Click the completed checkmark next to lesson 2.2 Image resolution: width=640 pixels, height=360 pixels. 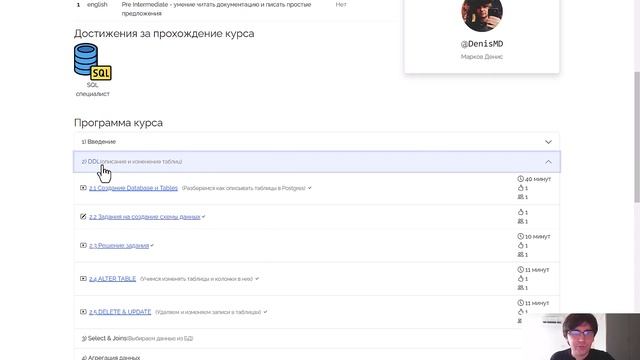[x=204, y=217]
